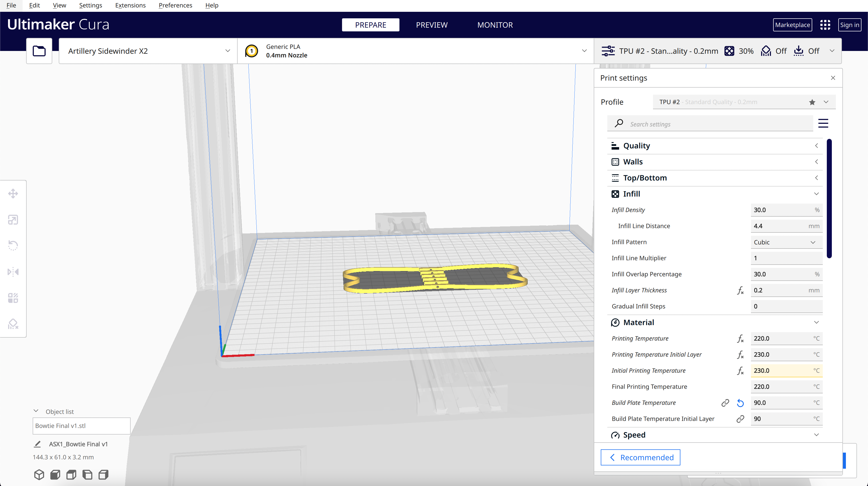Collapse print settings summary bar chevron
This screenshot has height=486, width=868.
[832, 51]
